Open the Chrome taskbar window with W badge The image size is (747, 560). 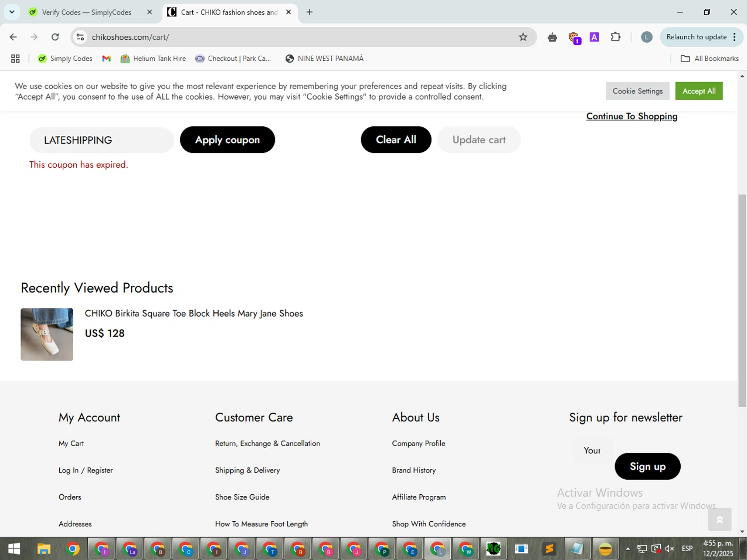pos(466,549)
